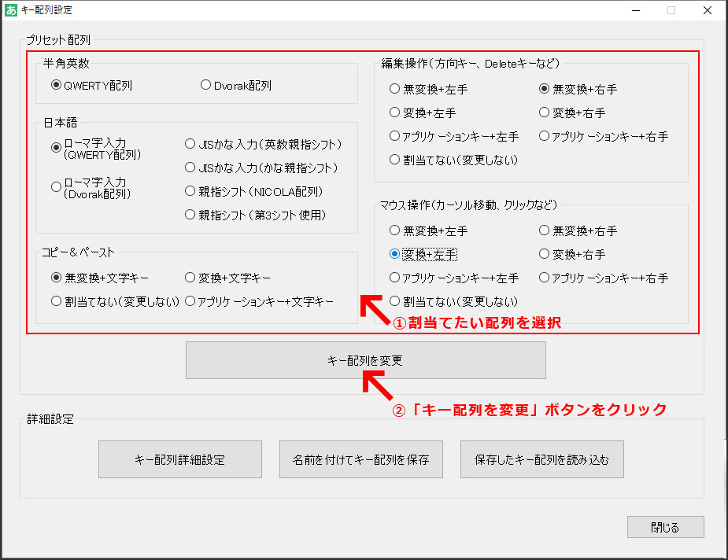This screenshot has height=560, width=728.
Task: Click the あ application icon in title bar
Action: 10,10
